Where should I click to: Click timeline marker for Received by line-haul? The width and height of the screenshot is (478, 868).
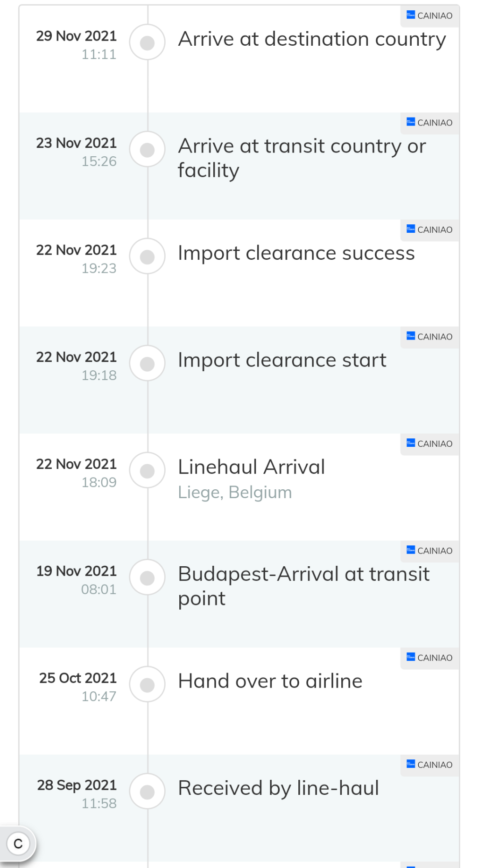pyautogui.click(x=148, y=792)
